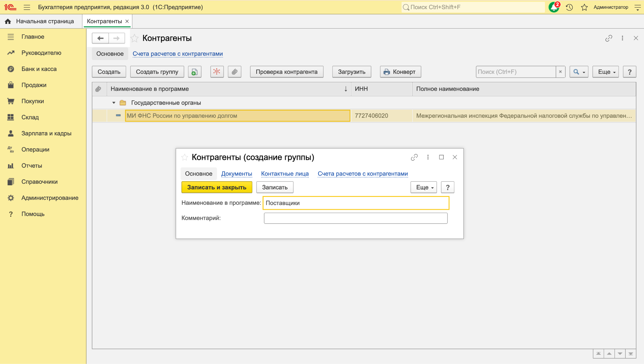Open favorites star in top bar

(584, 7)
